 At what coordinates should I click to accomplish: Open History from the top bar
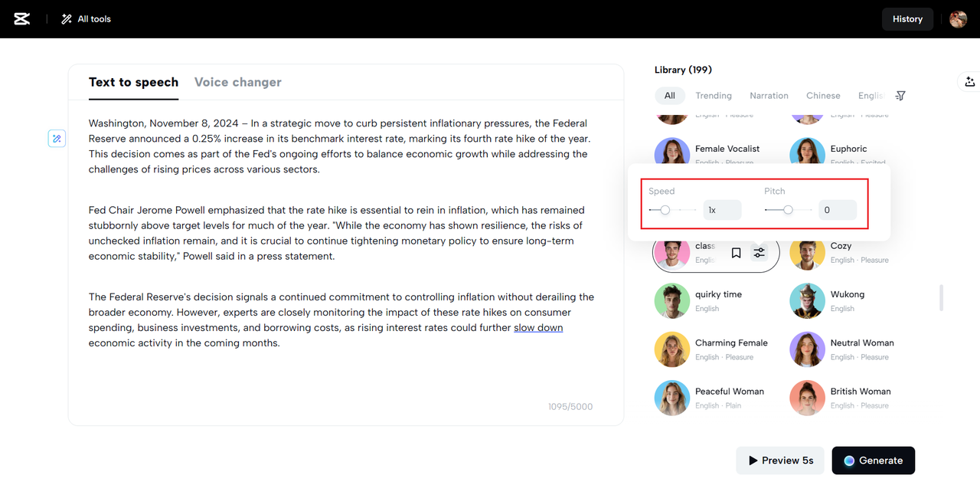(x=907, y=18)
